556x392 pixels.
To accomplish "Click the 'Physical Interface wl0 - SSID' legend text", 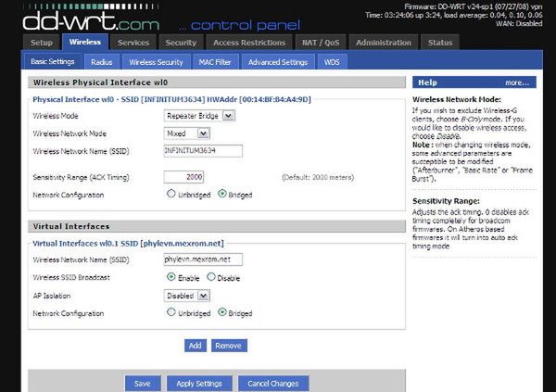I will (171, 100).
